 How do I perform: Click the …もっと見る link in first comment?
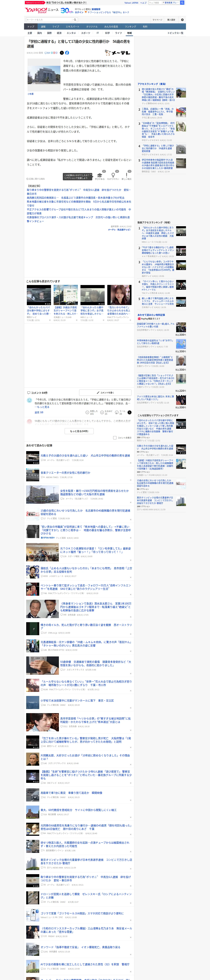pos(42,407)
